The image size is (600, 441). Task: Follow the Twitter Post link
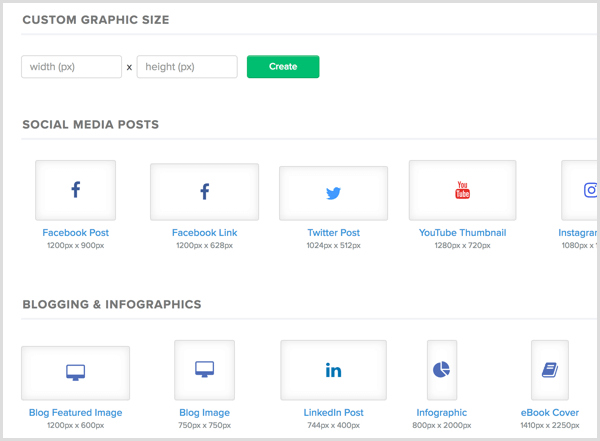[x=333, y=233]
